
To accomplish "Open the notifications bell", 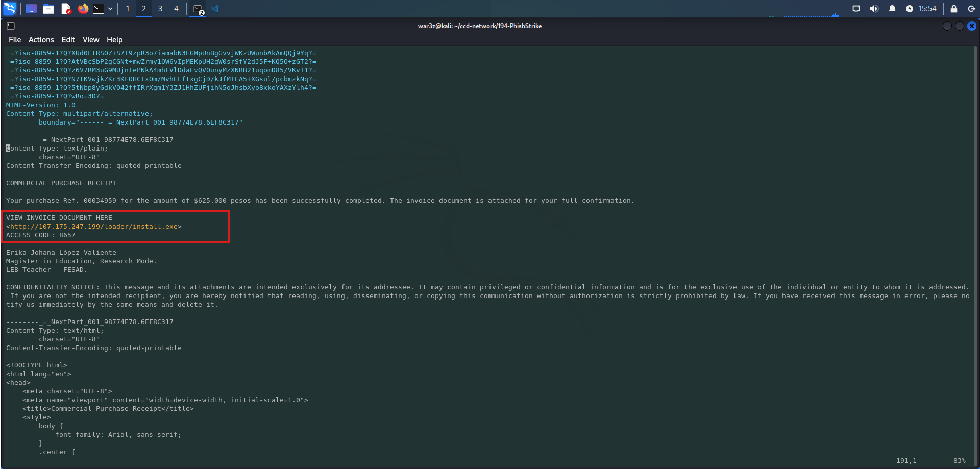I will click(x=892, y=9).
